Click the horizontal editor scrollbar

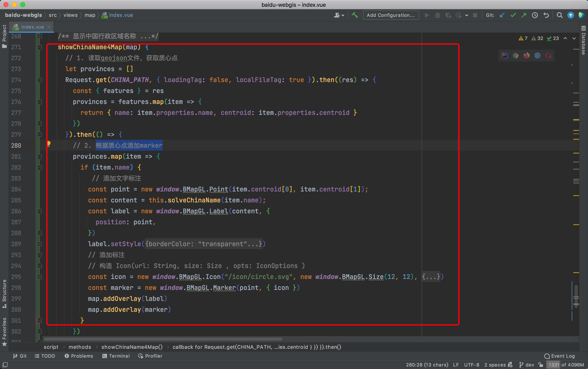pyautogui.click(x=163, y=339)
